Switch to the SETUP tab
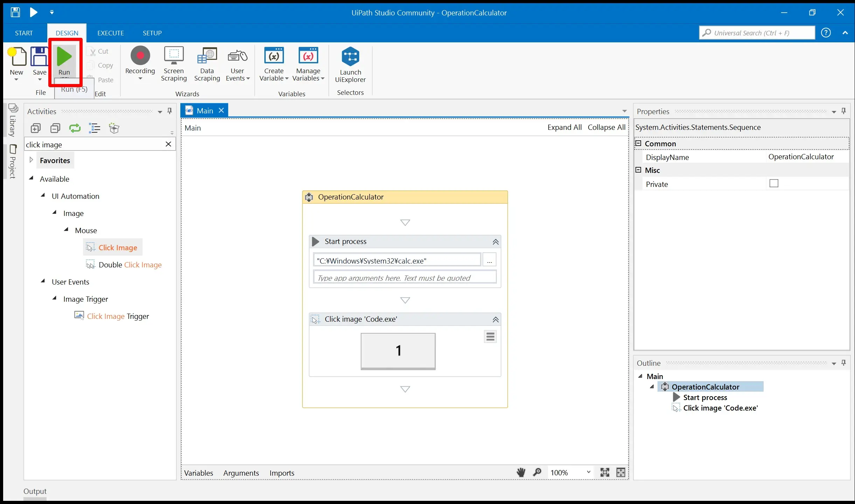The height and width of the screenshot is (504, 855). [x=152, y=33]
